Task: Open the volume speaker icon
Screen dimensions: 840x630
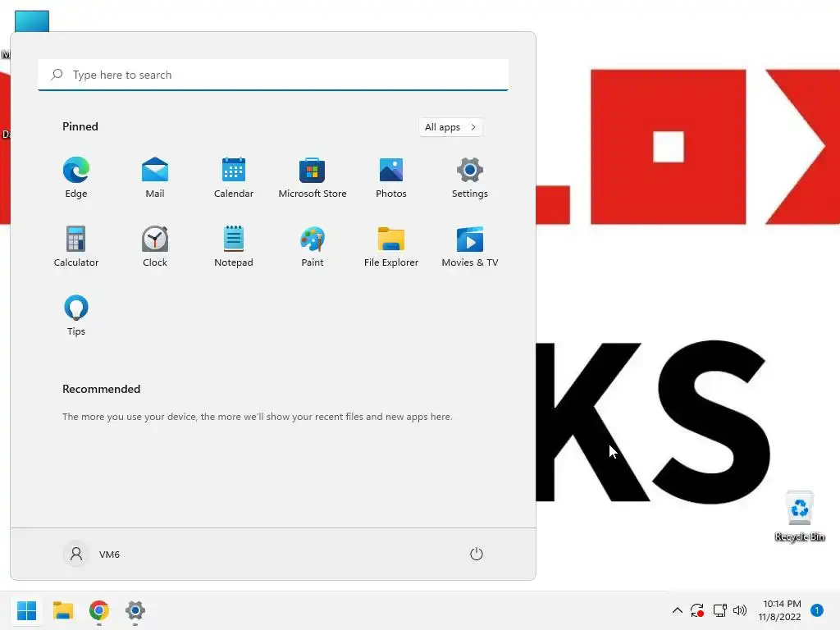Action: pyautogui.click(x=740, y=610)
